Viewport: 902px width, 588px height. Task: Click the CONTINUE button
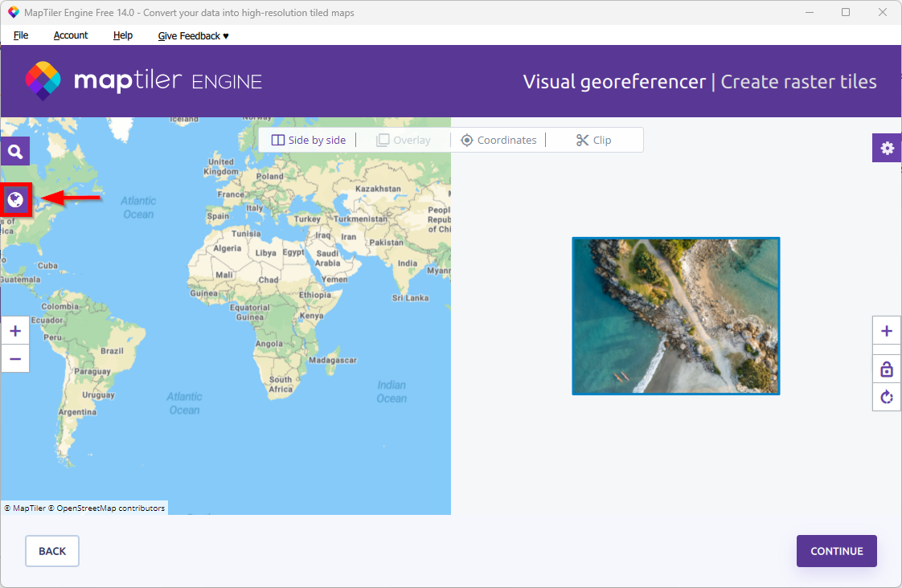click(x=836, y=551)
